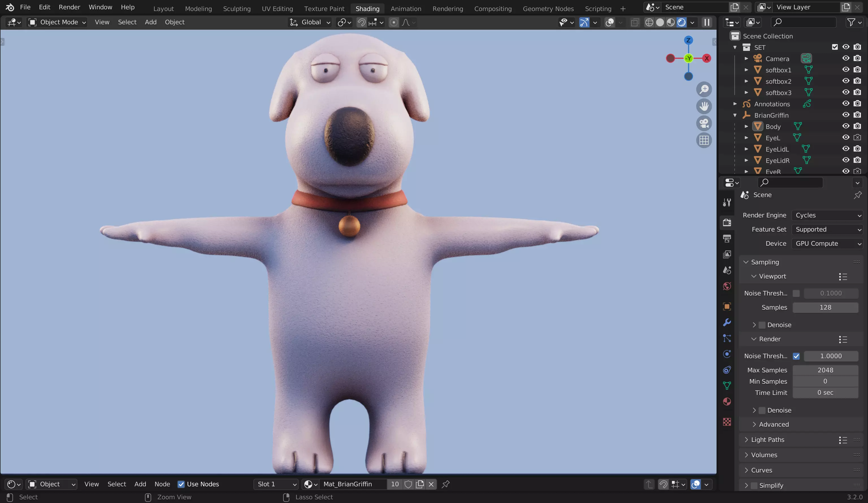Open the Texture properties checker tab
The image size is (868, 503).
727,422
